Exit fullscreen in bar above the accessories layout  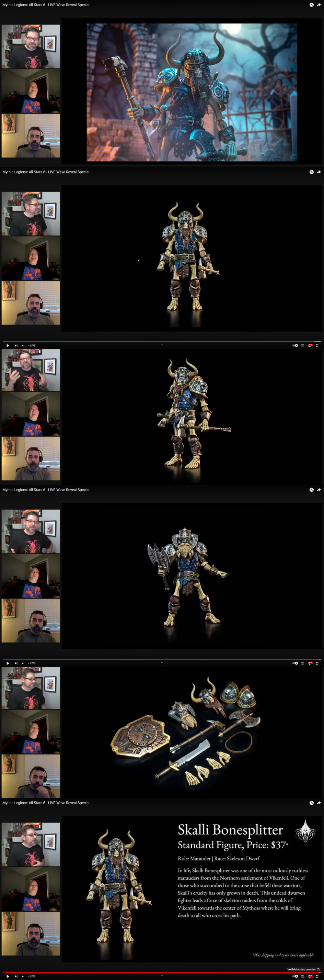pos(317,663)
